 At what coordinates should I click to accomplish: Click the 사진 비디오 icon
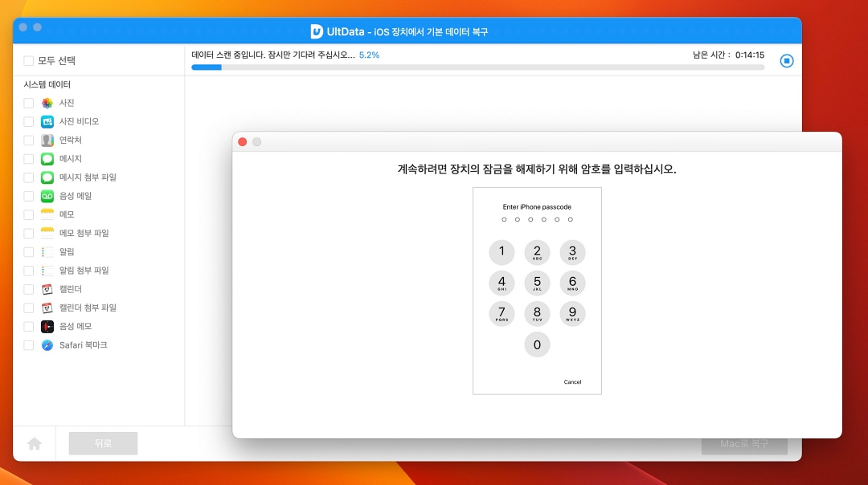coord(47,122)
